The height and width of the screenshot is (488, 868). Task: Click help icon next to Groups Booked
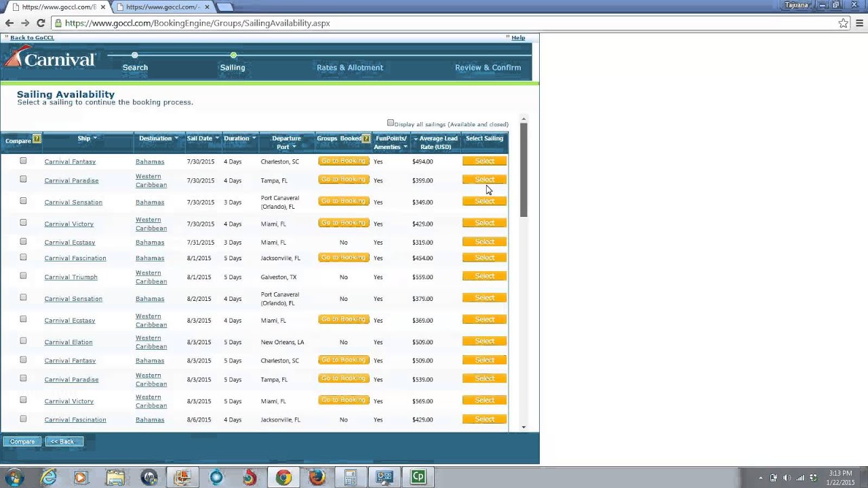366,138
